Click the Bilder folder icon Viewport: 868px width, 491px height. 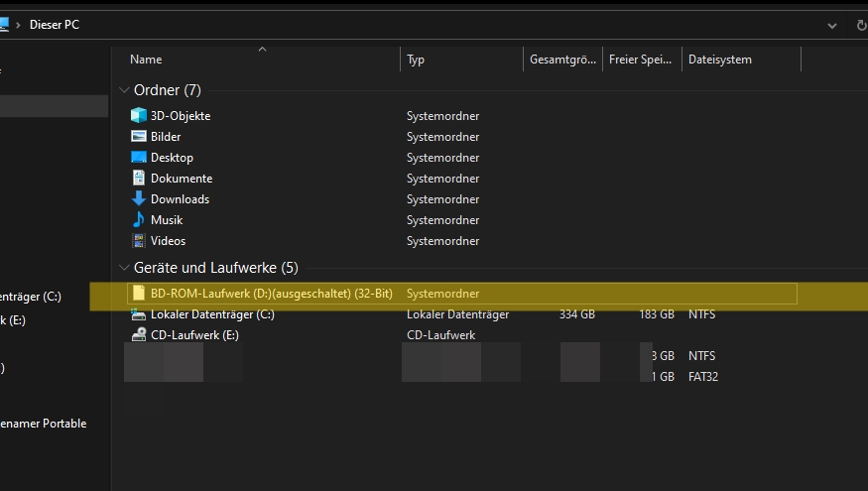(139, 136)
